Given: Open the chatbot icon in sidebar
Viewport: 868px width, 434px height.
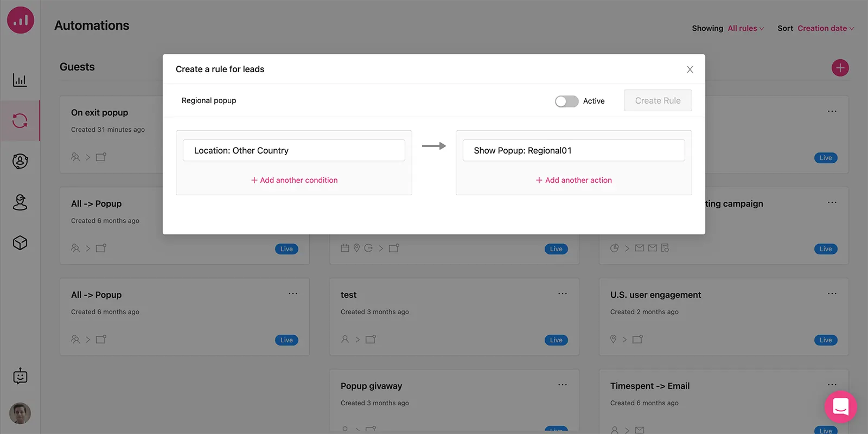Looking at the screenshot, I should point(20,376).
